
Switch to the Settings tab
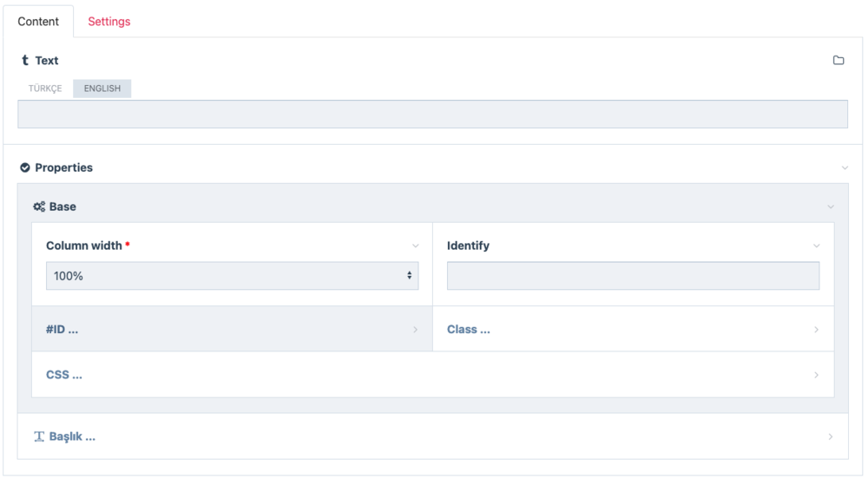coord(108,22)
